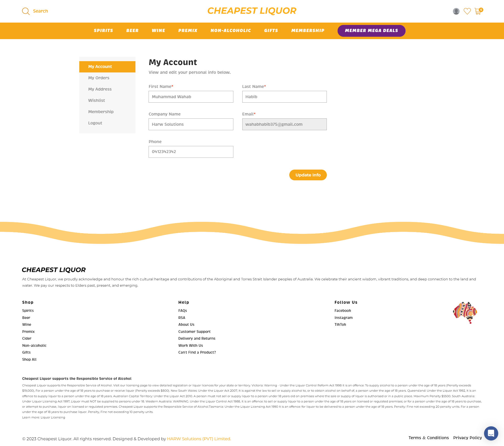Click the disabled Email field
The image size is (504, 446).
coord(285,124)
